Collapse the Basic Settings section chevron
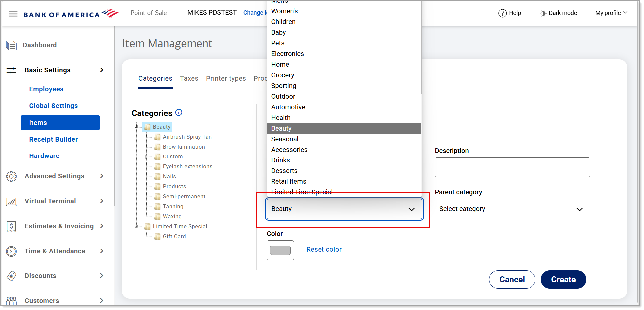Screen dimensions: 644x310 tap(102, 70)
